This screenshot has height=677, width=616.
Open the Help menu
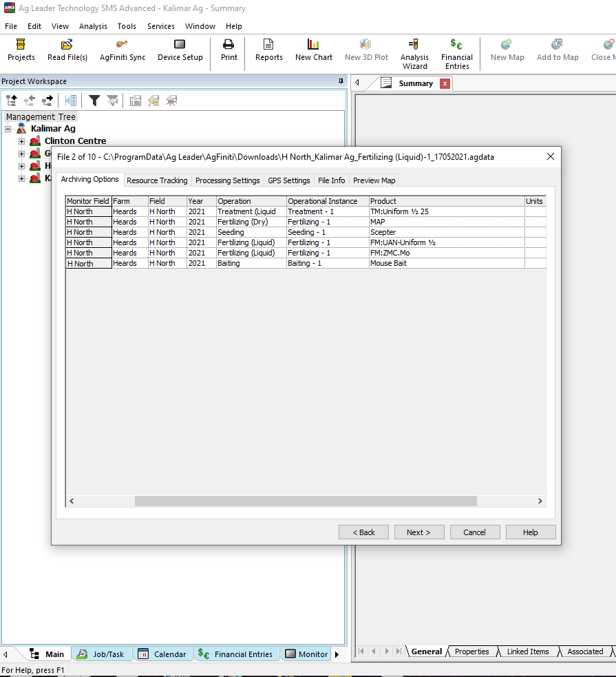tap(234, 26)
